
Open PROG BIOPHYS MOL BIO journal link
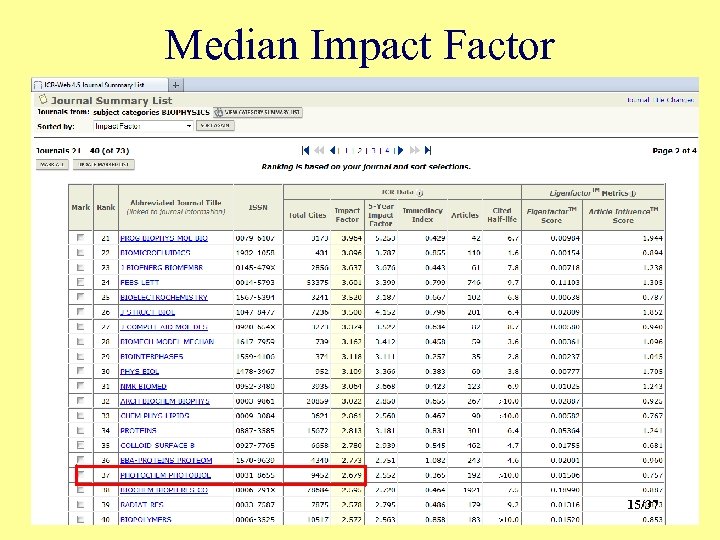click(x=163, y=238)
